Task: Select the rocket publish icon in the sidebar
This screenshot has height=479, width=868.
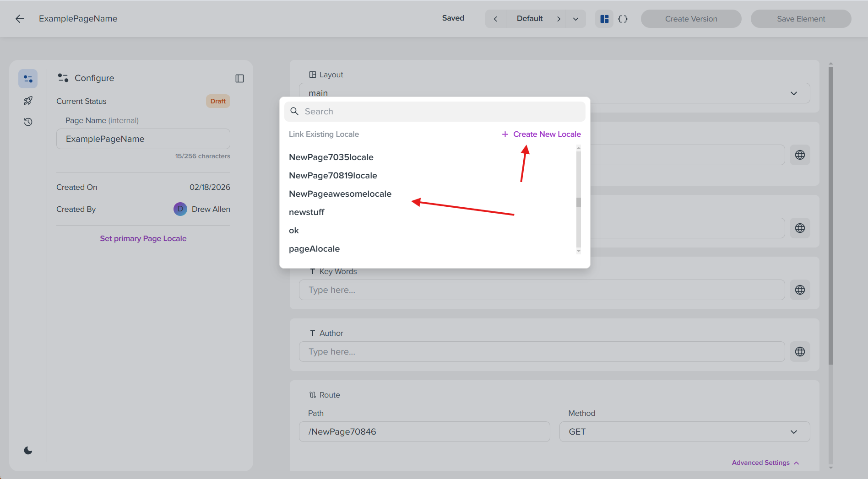Action: pyautogui.click(x=28, y=100)
